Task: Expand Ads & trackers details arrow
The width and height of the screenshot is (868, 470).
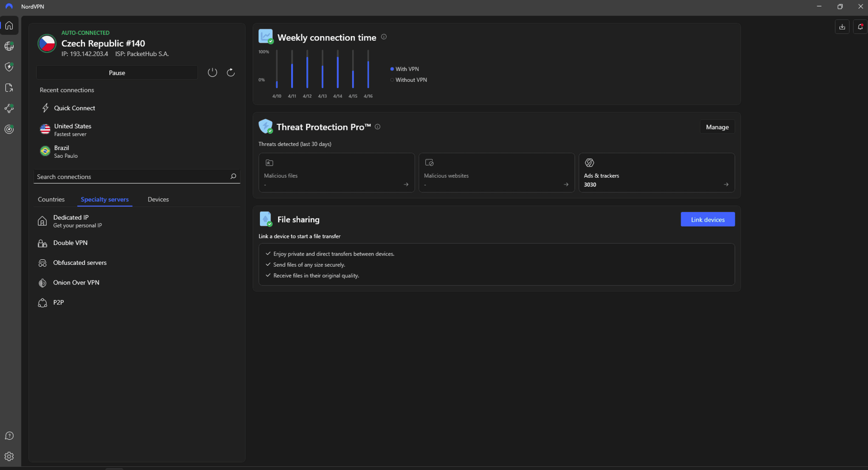Action: pos(726,185)
